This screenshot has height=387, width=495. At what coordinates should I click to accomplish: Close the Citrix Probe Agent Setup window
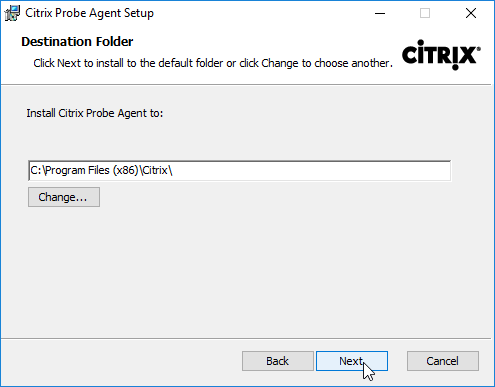tap(471, 13)
